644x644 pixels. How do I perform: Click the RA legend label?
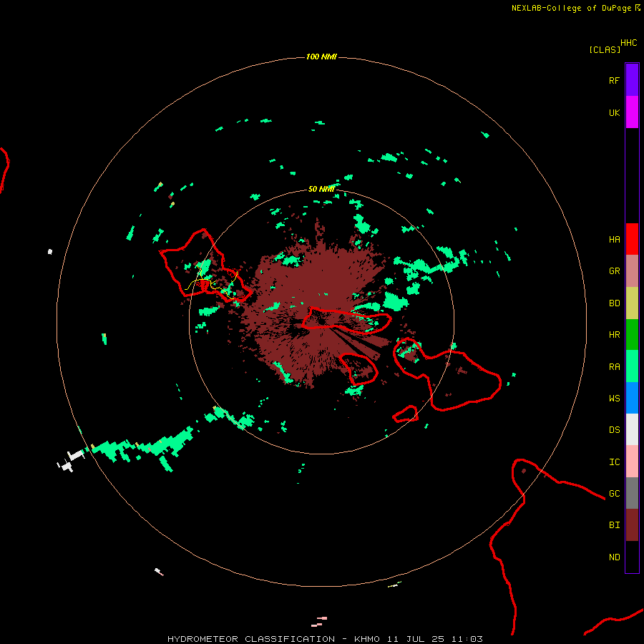coord(614,366)
